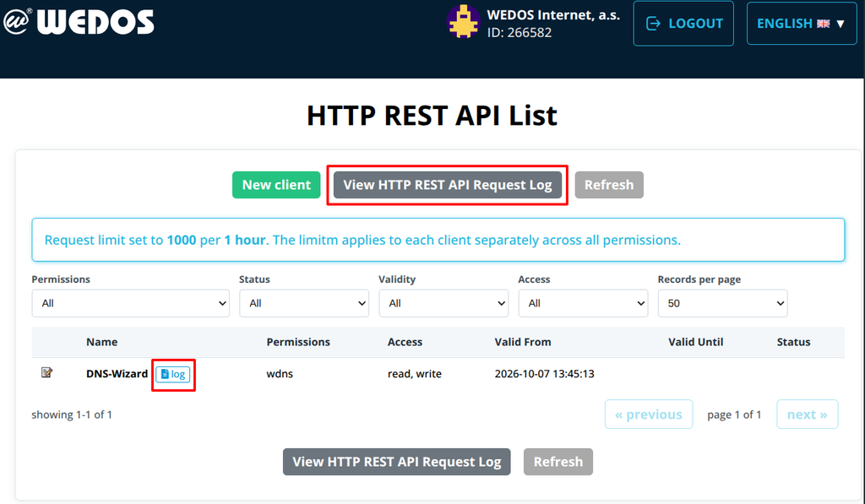Viewport: 865px width, 504px height.
Task: Click the account name WEDOS Internet, a.s.
Action: (x=553, y=15)
